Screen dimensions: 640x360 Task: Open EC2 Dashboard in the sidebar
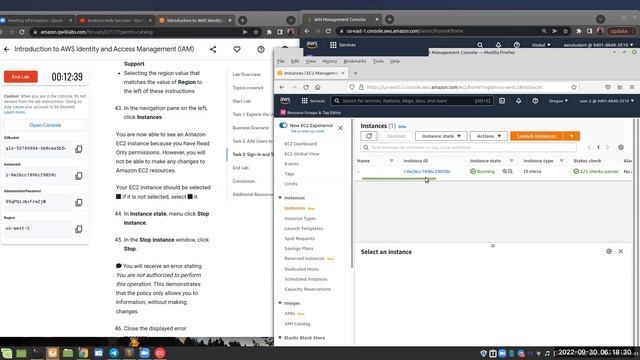300,144
